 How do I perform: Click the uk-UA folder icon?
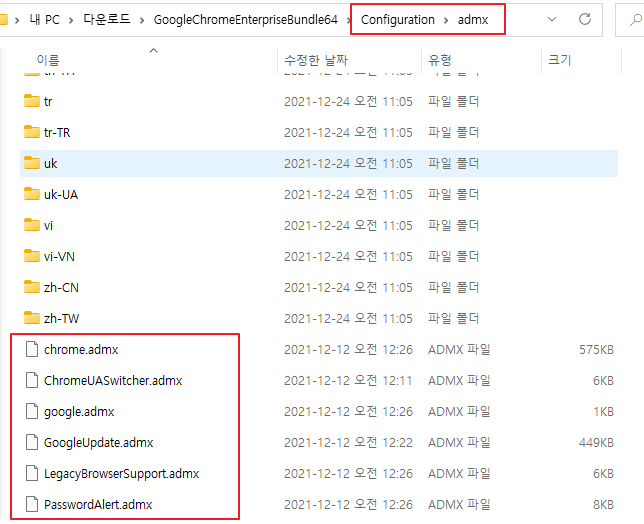tap(32, 194)
